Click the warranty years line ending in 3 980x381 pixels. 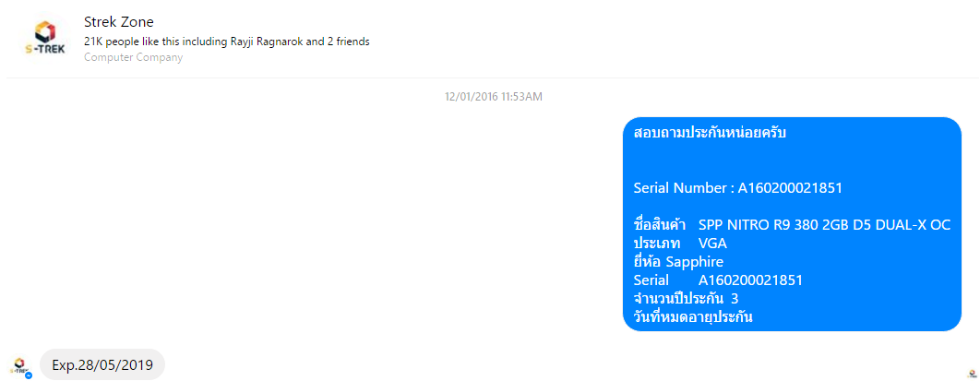click(x=687, y=299)
